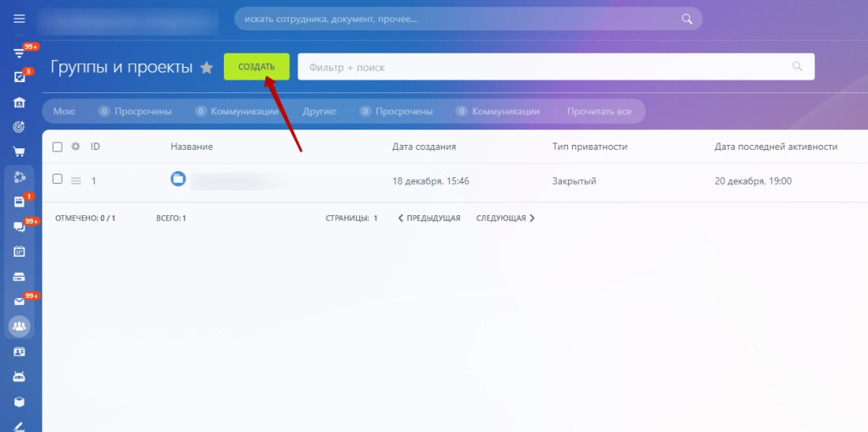This screenshot has width=868, height=432.
Task: Open the calendar icon in sidebar
Action: click(x=19, y=252)
